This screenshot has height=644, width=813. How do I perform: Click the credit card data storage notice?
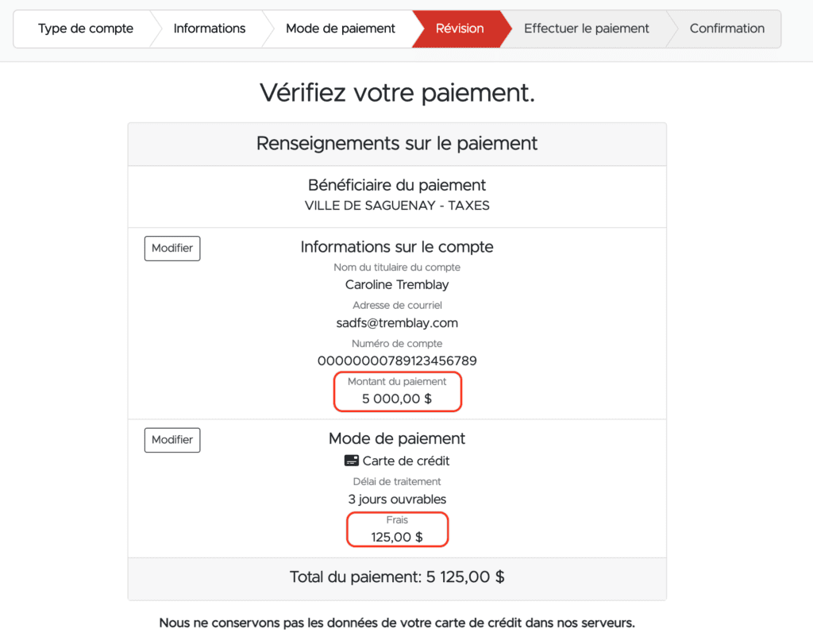click(397, 623)
